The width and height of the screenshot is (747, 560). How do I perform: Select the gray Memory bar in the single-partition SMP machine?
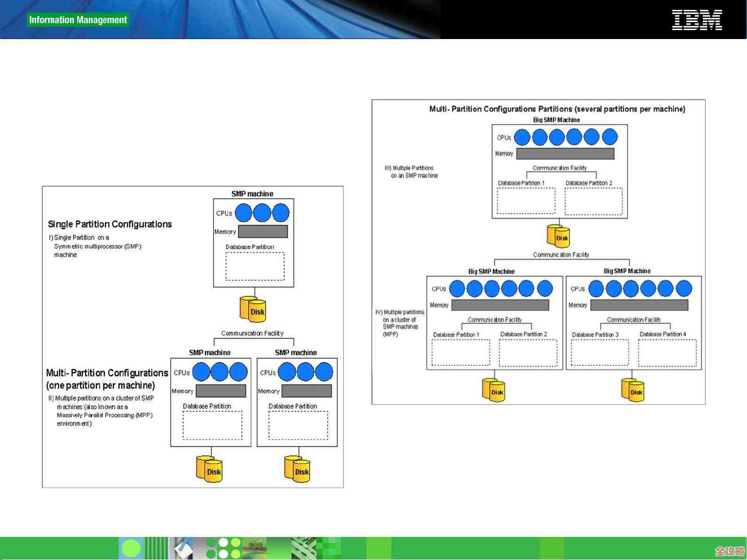263,231
